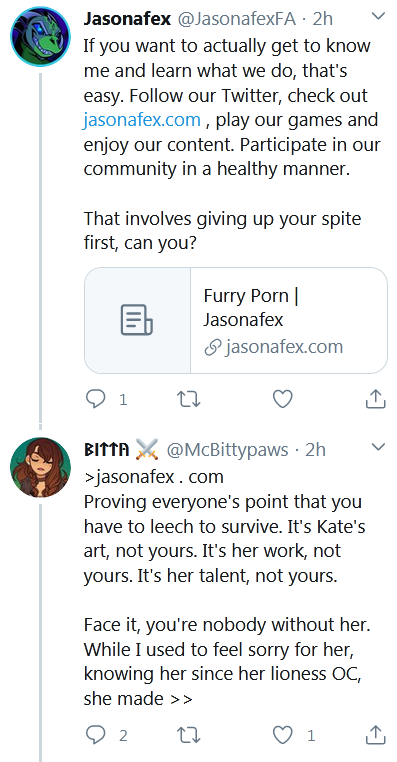
Task: Like BITTA's tweet with heart icon
Action: [x=282, y=735]
